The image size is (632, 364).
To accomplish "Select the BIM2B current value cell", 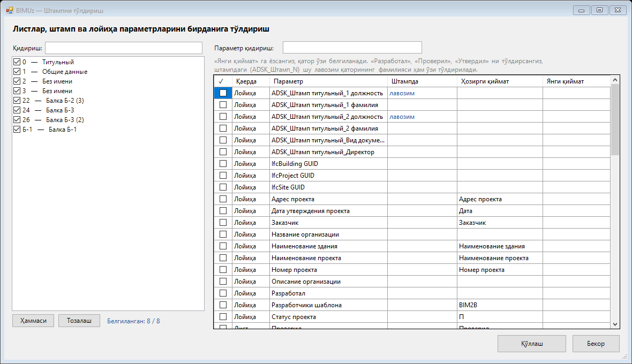I will pyautogui.click(x=500, y=305).
